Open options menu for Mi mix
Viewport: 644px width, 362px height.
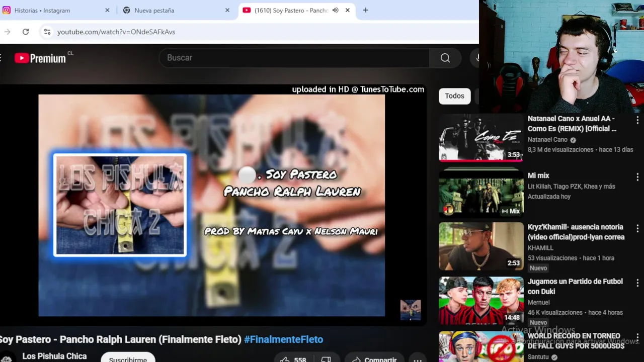[x=637, y=177]
